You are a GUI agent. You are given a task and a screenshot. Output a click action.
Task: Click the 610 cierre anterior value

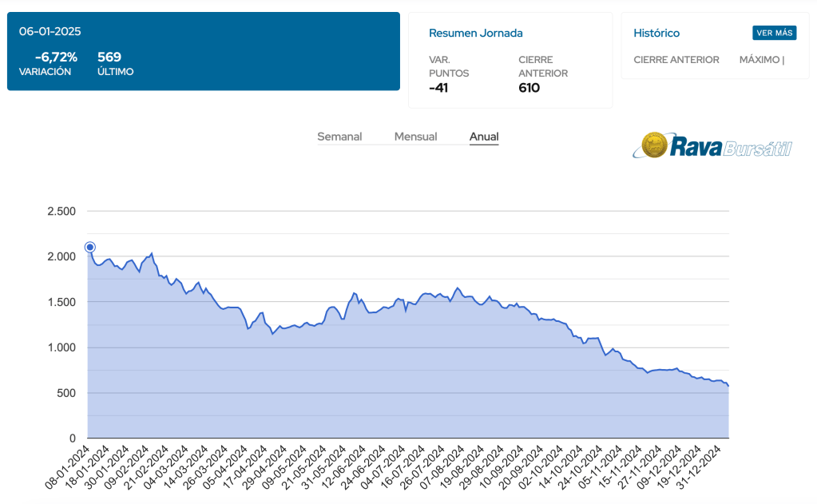(529, 88)
